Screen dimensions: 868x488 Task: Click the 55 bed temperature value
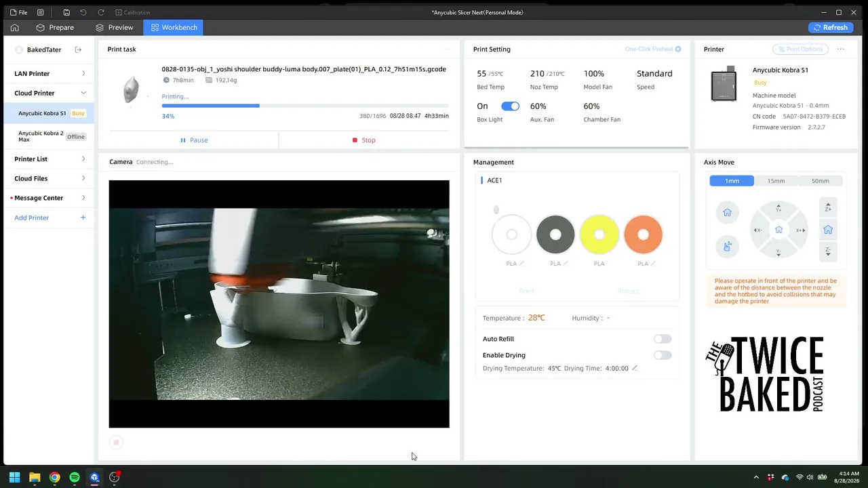tap(481, 73)
